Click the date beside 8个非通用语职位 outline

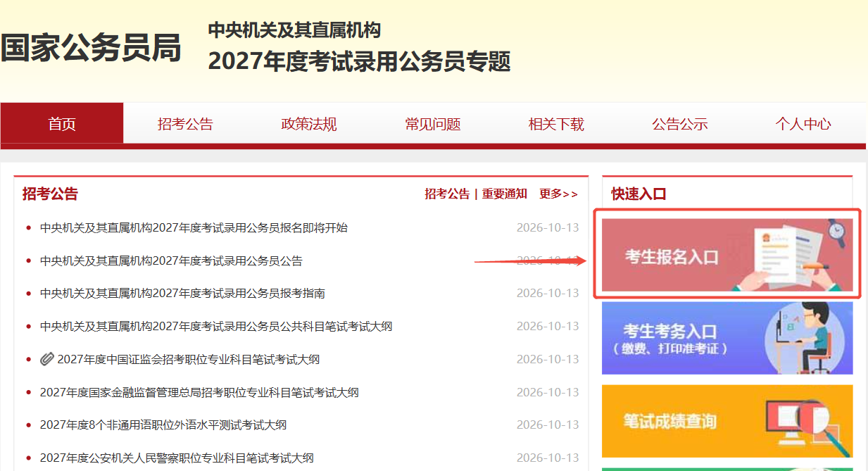point(548,425)
